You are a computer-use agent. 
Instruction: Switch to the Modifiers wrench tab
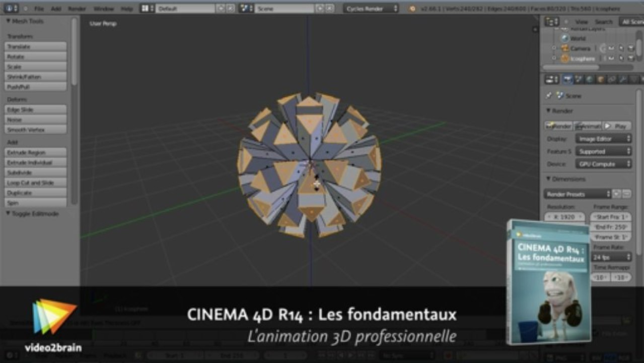pos(623,79)
